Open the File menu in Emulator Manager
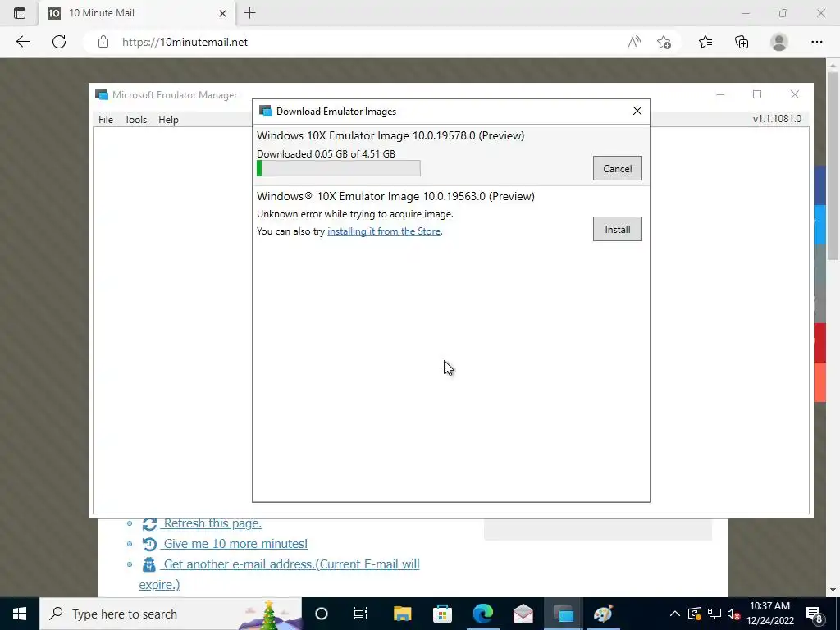The height and width of the screenshot is (630, 840). click(106, 120)
